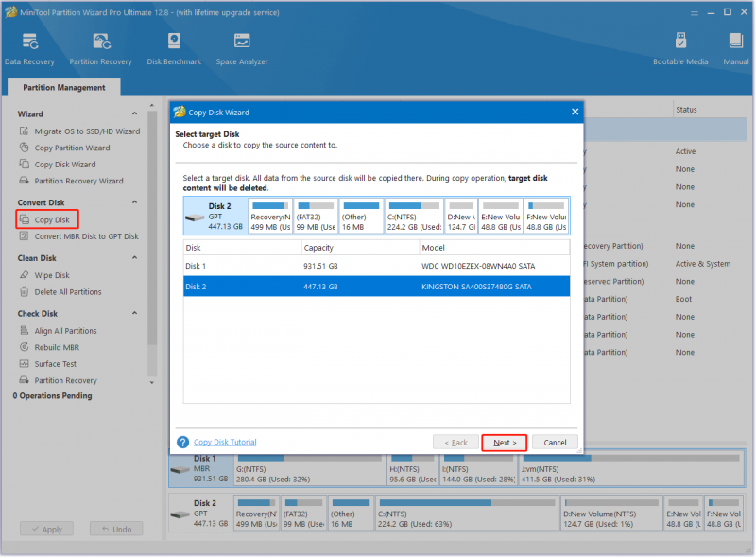756x558 pixels.
Task: Click the Cancel button in wizard
Action: [555, 443]
